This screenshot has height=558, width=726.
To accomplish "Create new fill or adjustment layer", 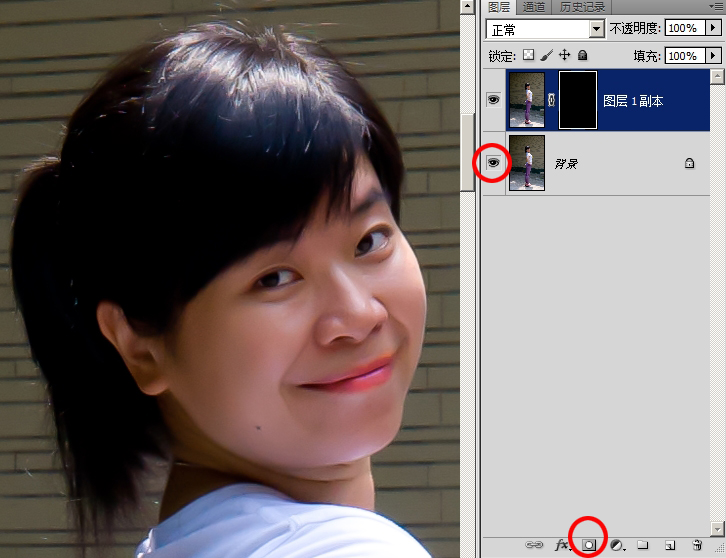I will (617, 545).
